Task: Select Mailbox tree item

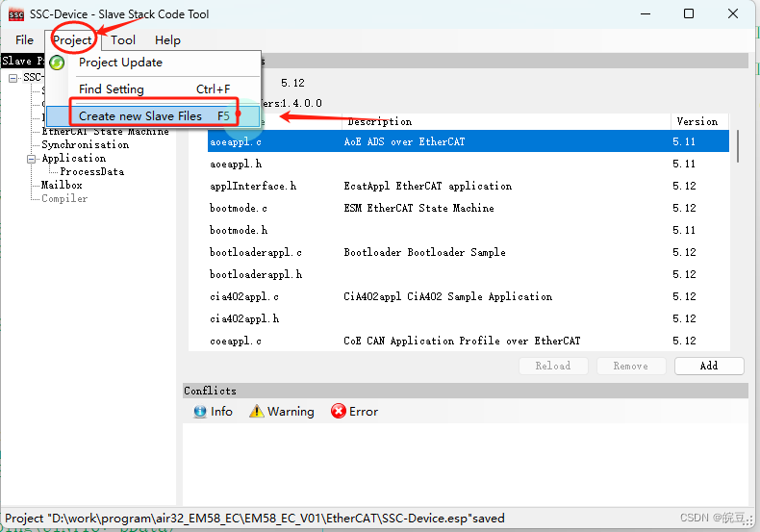Action: coord(62,185)
